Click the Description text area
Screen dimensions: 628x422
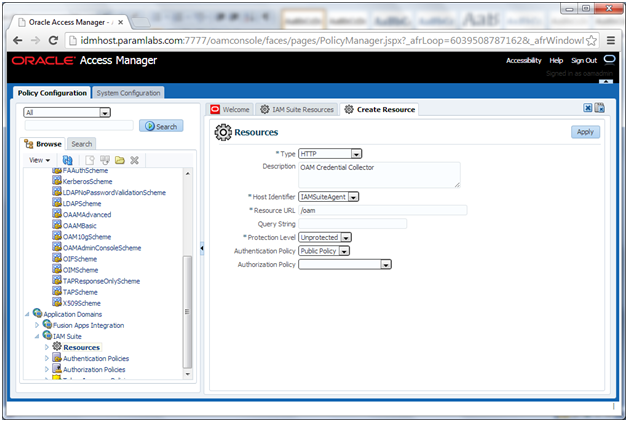coord(379,175)
